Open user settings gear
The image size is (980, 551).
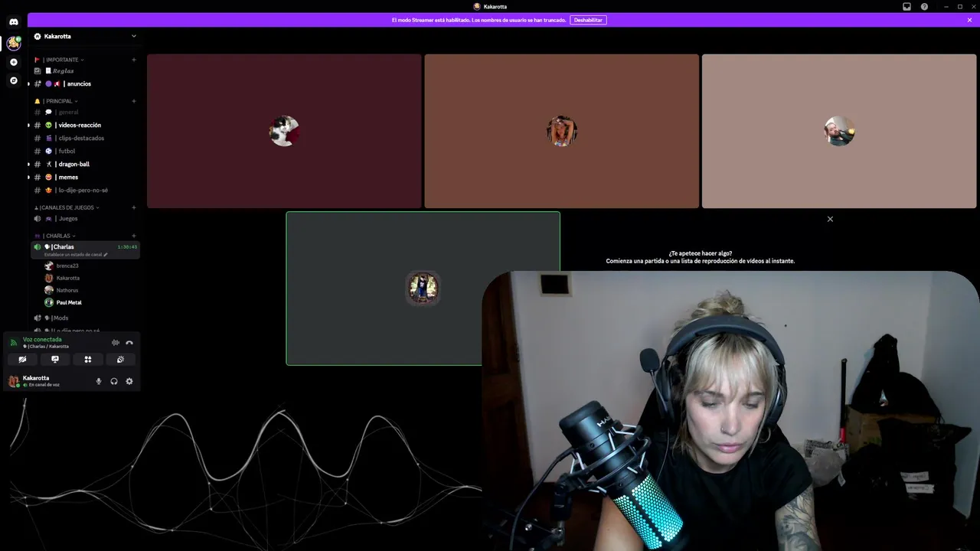pos(129,381)
